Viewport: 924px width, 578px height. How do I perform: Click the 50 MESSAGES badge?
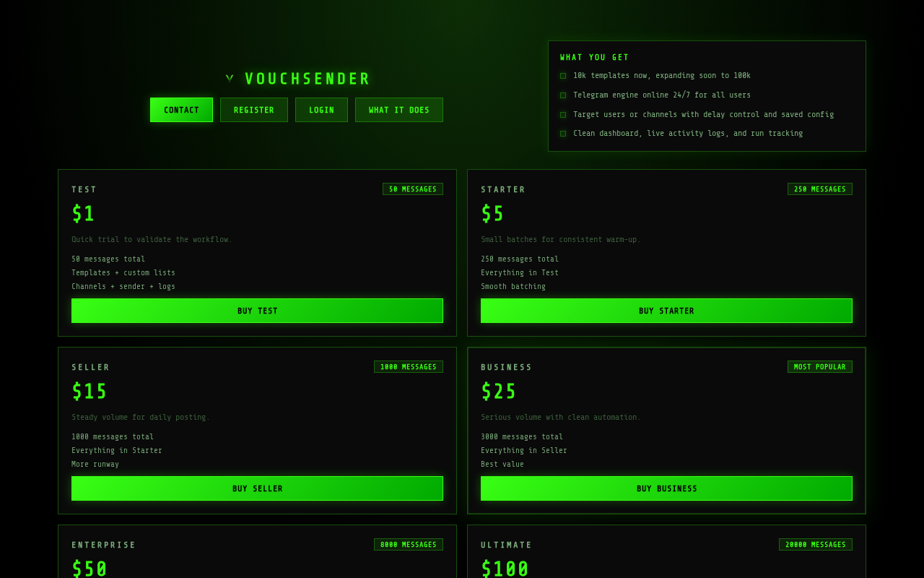(x=413, y=189)
